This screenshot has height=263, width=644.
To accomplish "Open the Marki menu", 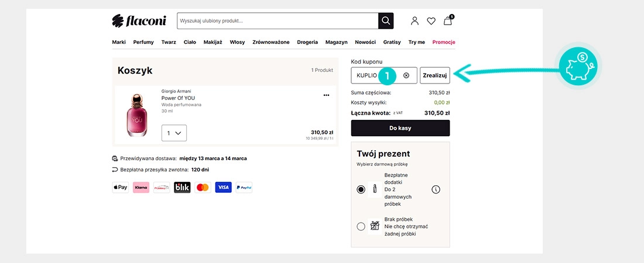I will coord(119,42).
